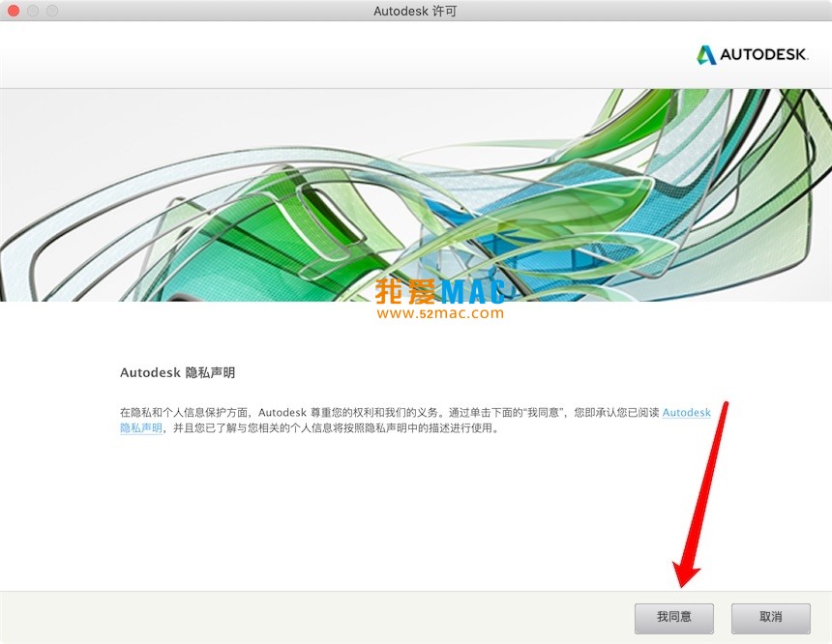
Task: Click the 取消 cancel button
Action: point(770,618)
